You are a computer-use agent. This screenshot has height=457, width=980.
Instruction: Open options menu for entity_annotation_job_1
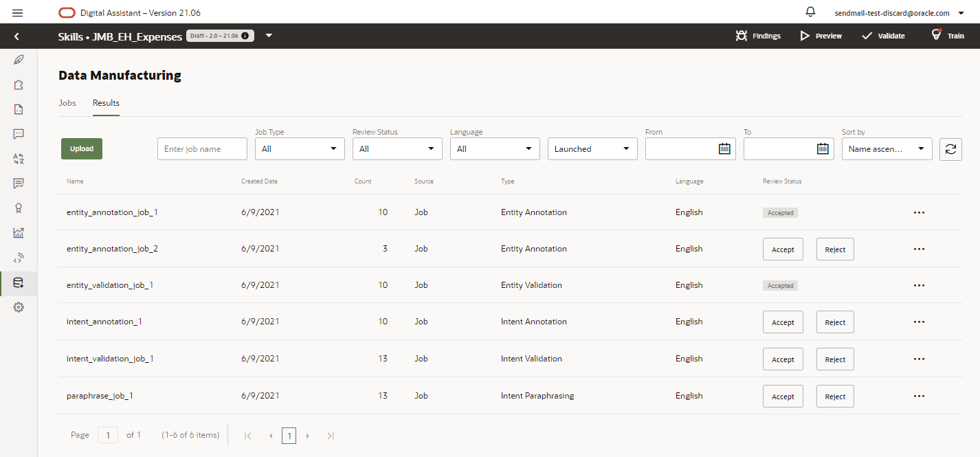tap(919, 212)
